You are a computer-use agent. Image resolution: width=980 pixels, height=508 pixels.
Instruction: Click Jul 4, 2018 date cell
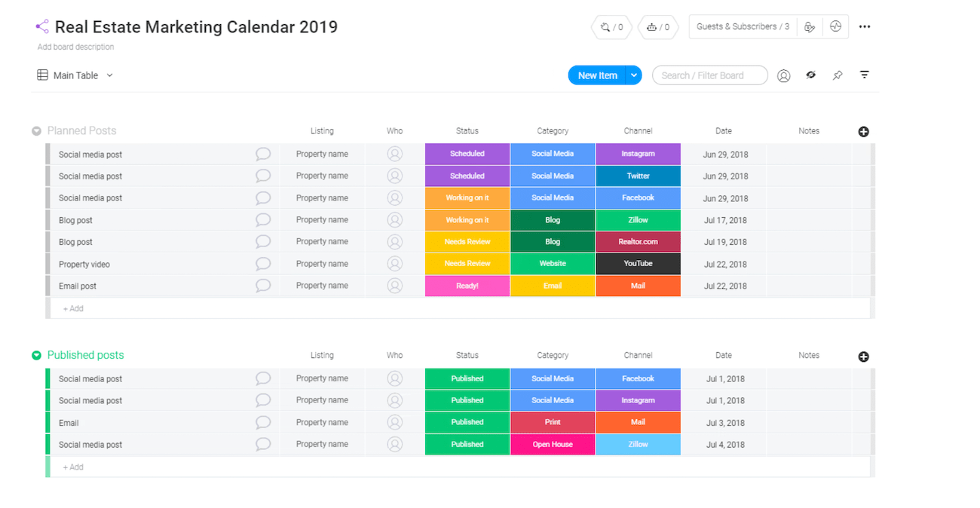pos(725,444)
